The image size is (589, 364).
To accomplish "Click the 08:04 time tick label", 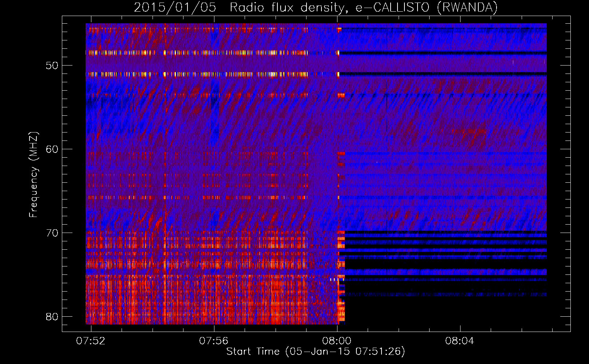I will (x=460, y=341).
